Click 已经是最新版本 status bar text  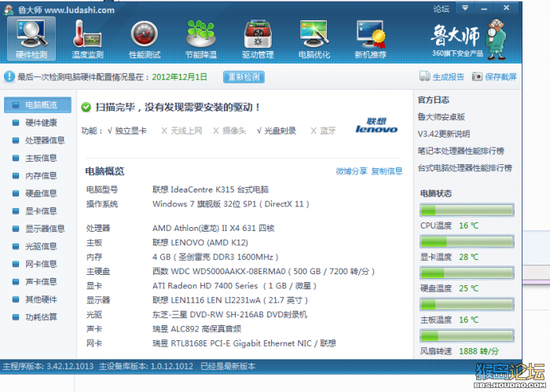(x=228, y=366)
